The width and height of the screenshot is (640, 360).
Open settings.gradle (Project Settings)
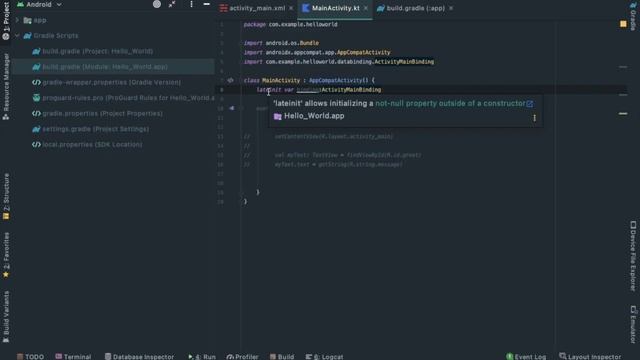pyautogui.click(x=96, y=129)
